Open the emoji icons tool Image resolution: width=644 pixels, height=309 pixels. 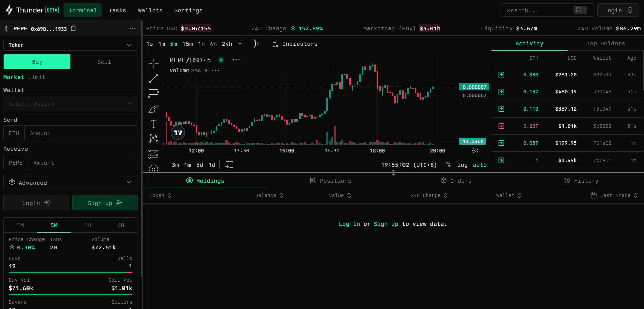[154, 169]
